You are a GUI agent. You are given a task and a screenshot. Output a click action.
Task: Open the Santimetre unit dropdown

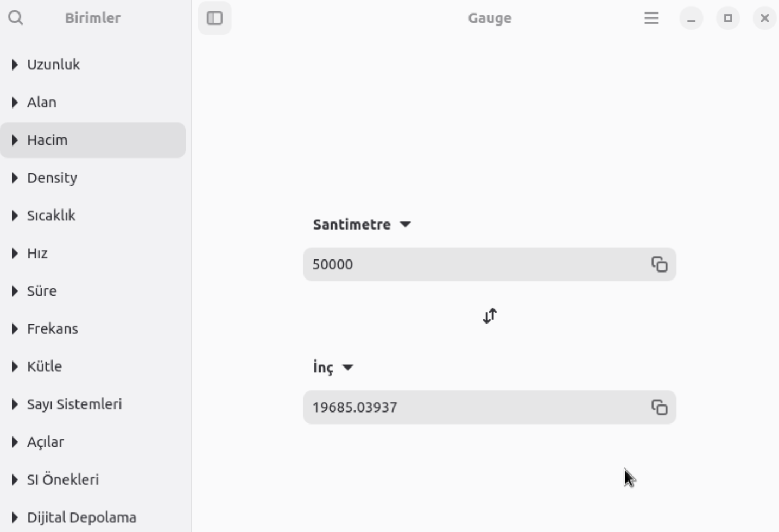coord(362,224)
